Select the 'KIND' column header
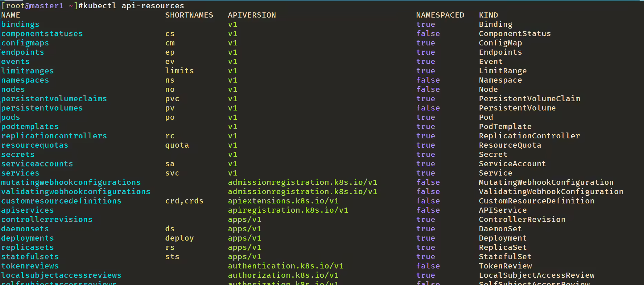The image size is (644, 285). [489, 15]
